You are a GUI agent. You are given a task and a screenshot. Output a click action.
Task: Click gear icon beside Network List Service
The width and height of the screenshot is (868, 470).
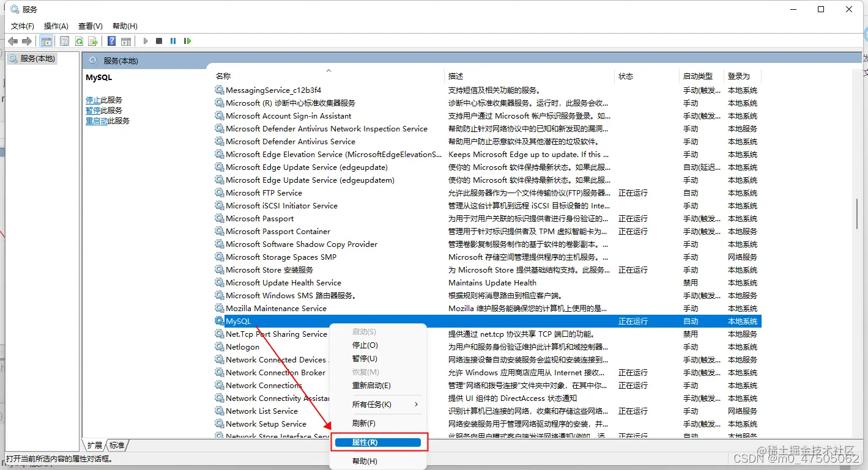(x=219, y=411)
